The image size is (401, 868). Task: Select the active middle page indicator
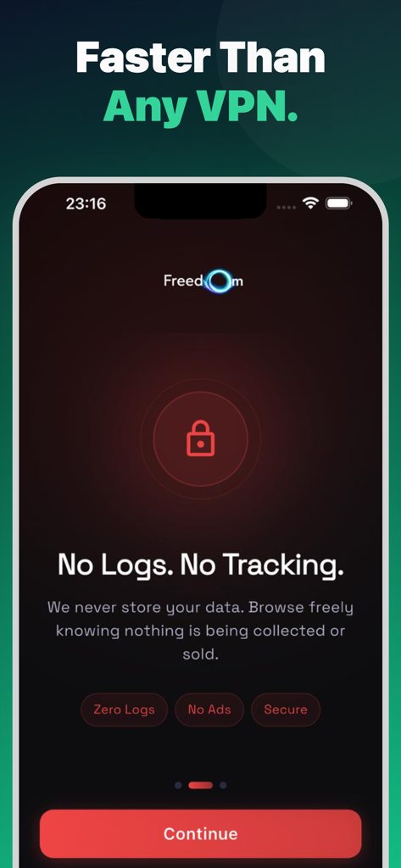[200, 785]
